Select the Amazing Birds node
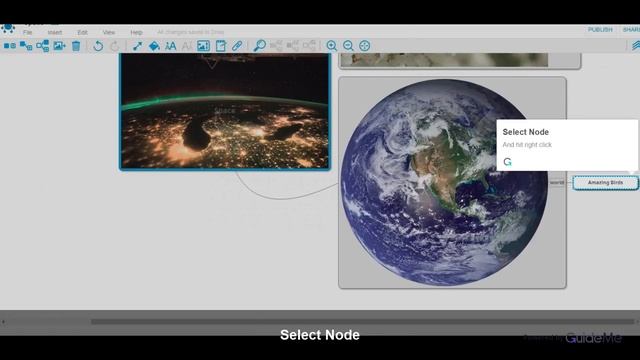The width and height of the screenshot is (640, 360). coord(605,183)
